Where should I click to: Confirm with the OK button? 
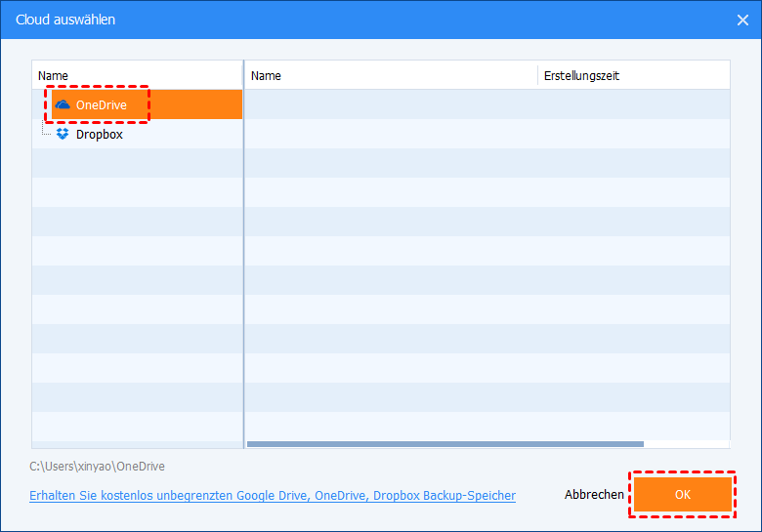click(682, 494)
